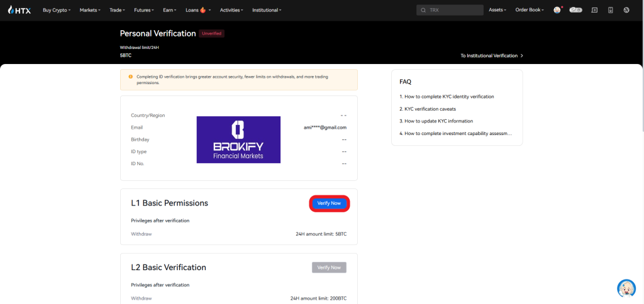Image resolution: width=644 pixels, height=304 pixels.
Task: Click the mobile app download icon
Action: click(x=610, y=10)
